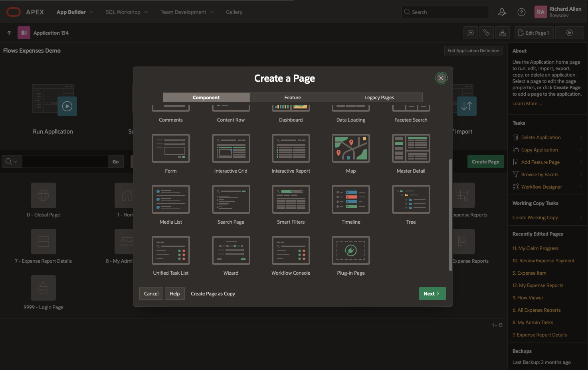Viewport: 588px width, 370px height.
Task: Select the Timeline page type icon
Action: 351,199
